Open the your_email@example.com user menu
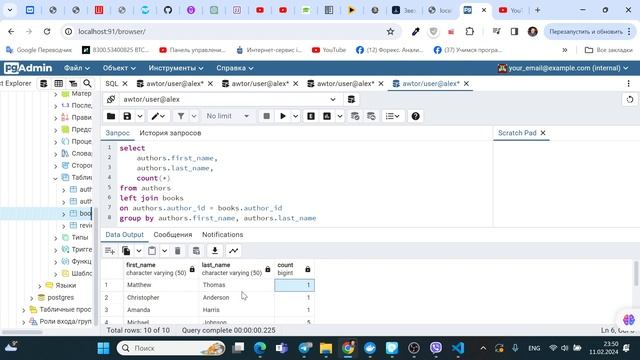 (x=563, y=68)
